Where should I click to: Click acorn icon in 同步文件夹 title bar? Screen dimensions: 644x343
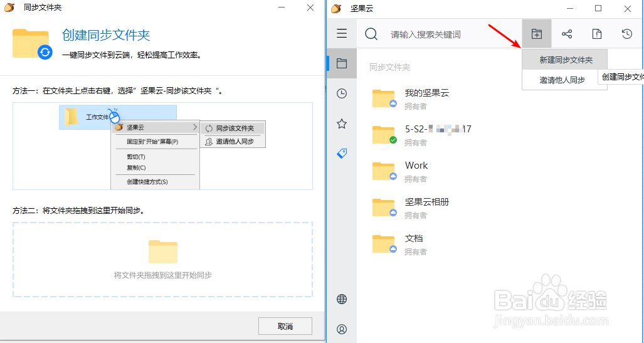(x=9, y=8)
